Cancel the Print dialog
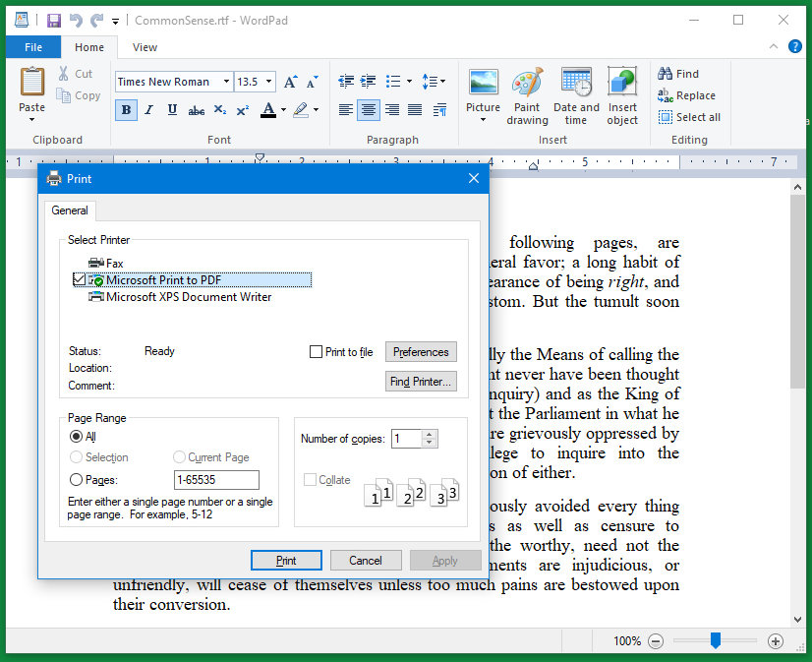This screenshot has width=812, height=662. [x=366, y=560]
